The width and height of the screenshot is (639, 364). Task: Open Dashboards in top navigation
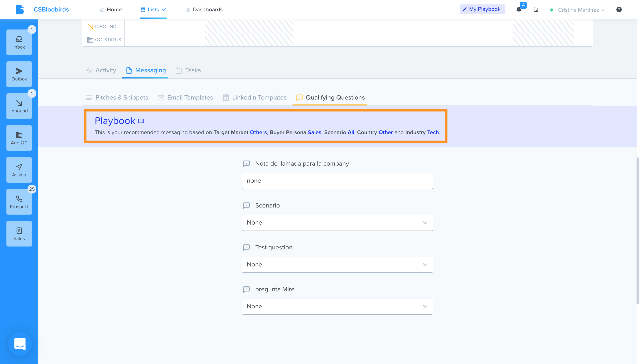[204, 10]
